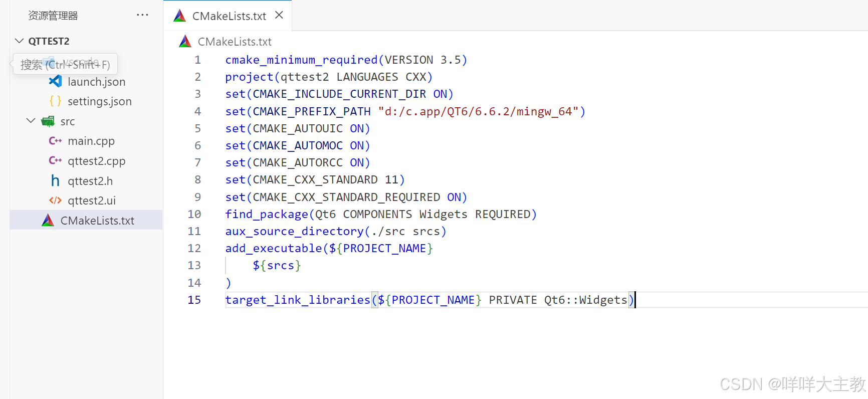Screen dimensions: 868x399
Task: Open the qttest2.ui form file
Action: click(92, 201)
